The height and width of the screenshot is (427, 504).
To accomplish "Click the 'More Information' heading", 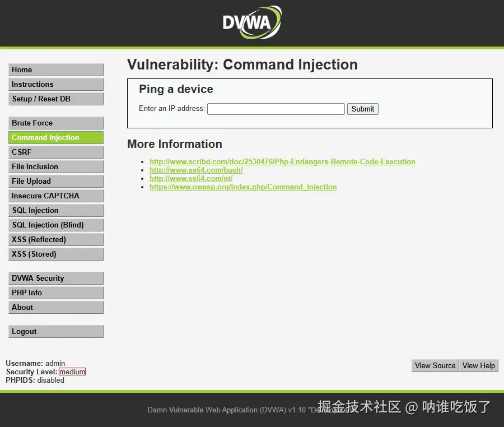I will (175, 144).
